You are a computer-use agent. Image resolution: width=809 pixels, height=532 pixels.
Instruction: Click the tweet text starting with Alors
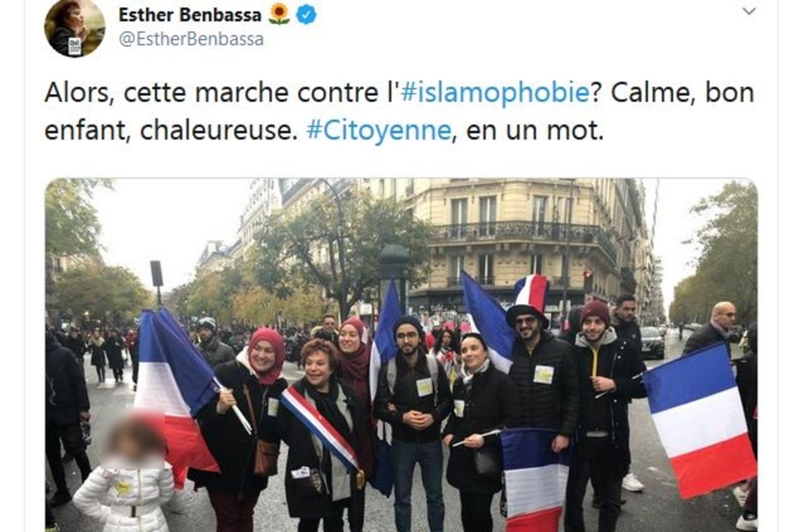point(399,111)
